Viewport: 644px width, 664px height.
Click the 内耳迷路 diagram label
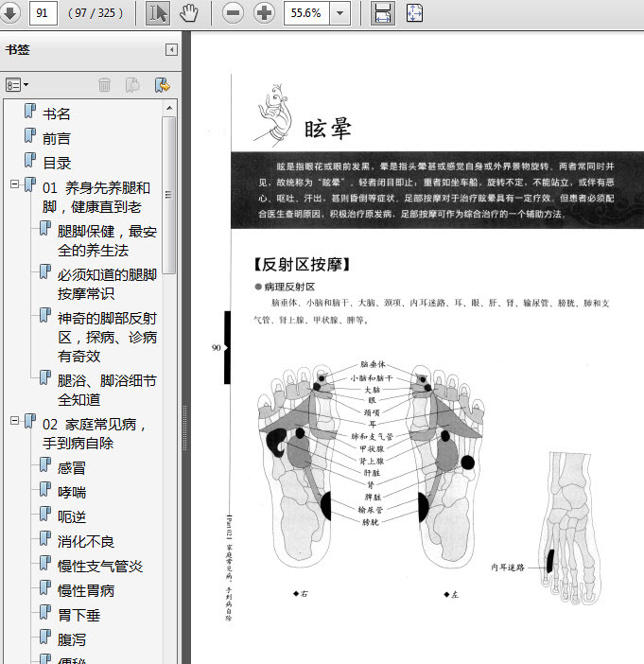click(508, 568)
